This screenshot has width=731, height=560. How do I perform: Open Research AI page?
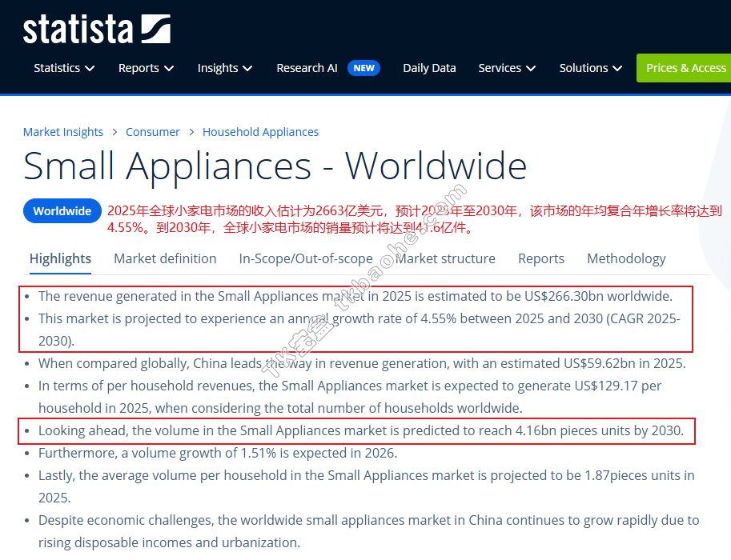[x=307, y=68]
